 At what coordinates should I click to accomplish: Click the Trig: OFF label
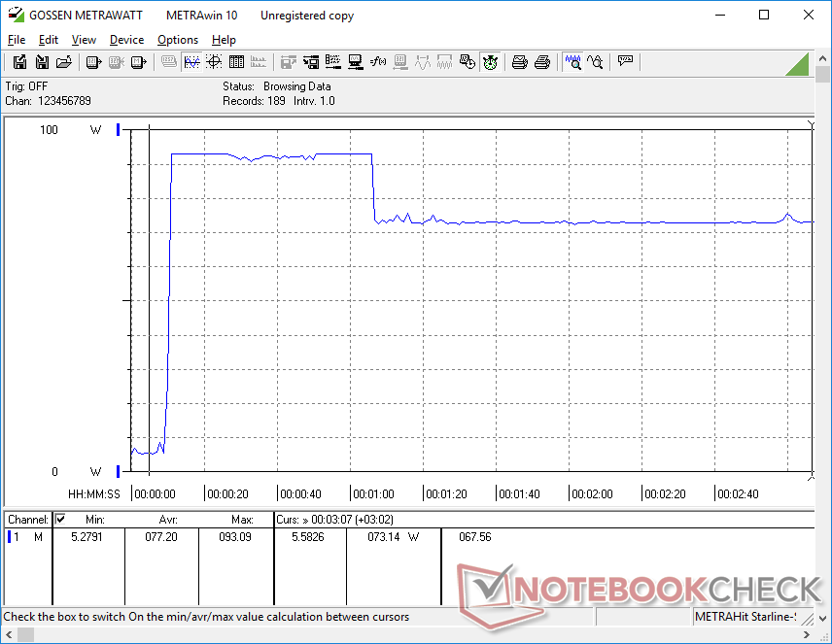[x=26, y=85]
